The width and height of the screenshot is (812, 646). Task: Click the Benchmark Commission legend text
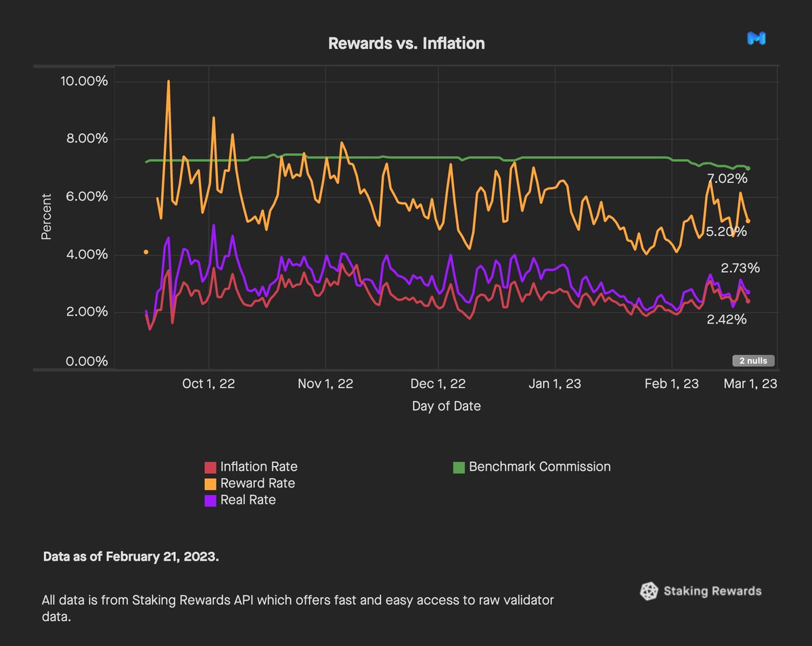pyautogui.click(x=538, y=466)
